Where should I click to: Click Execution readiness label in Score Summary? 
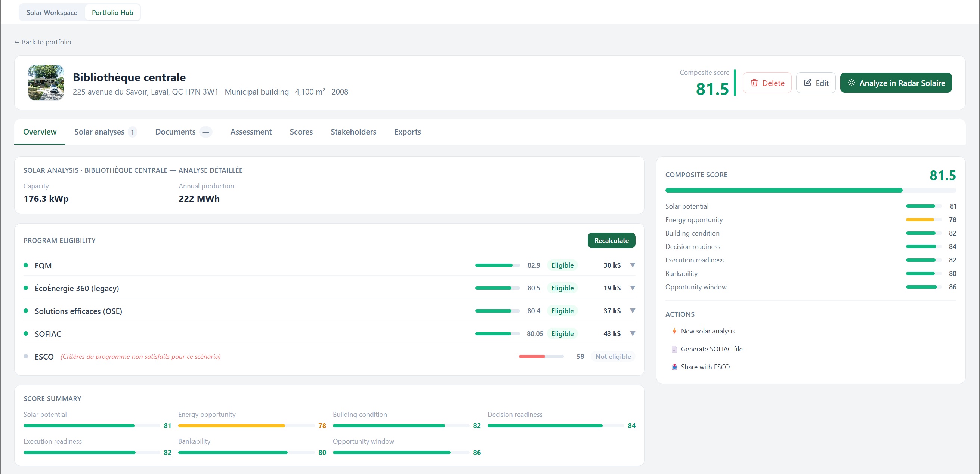tap(53, 441)
